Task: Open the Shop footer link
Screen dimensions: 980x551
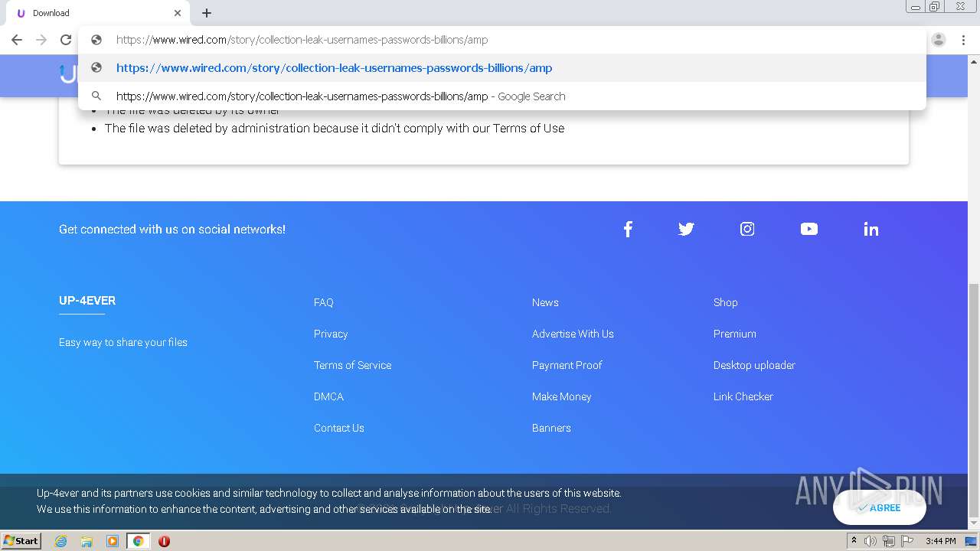Action: tap(726, 302)
